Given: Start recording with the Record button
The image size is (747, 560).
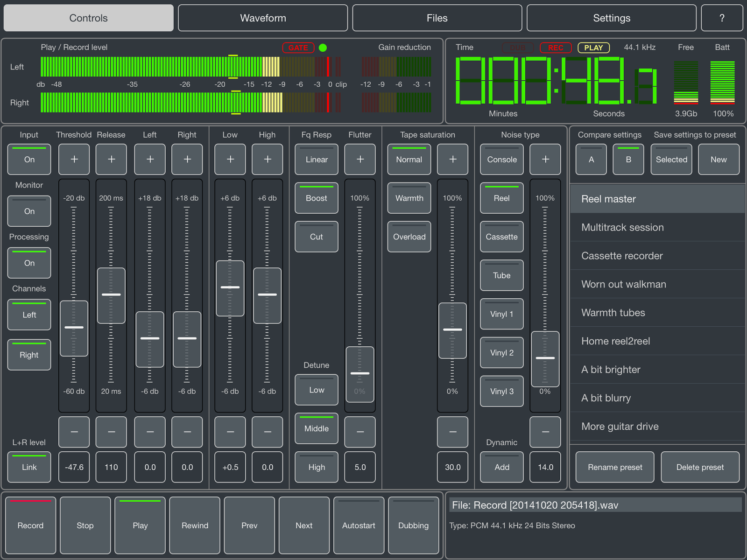Looking at the screenshot, I should (x=30, y=525).
